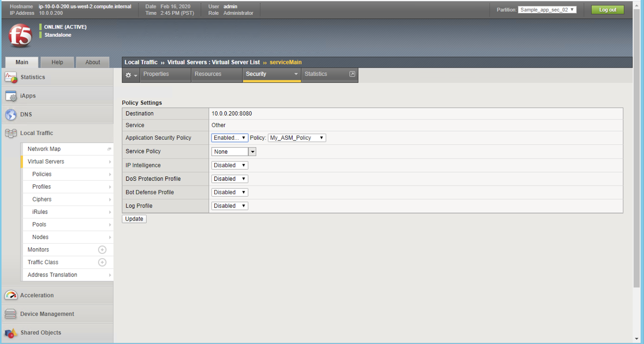Expand the Service Policy combo box

pyautogui.click(x=252, y=152)
